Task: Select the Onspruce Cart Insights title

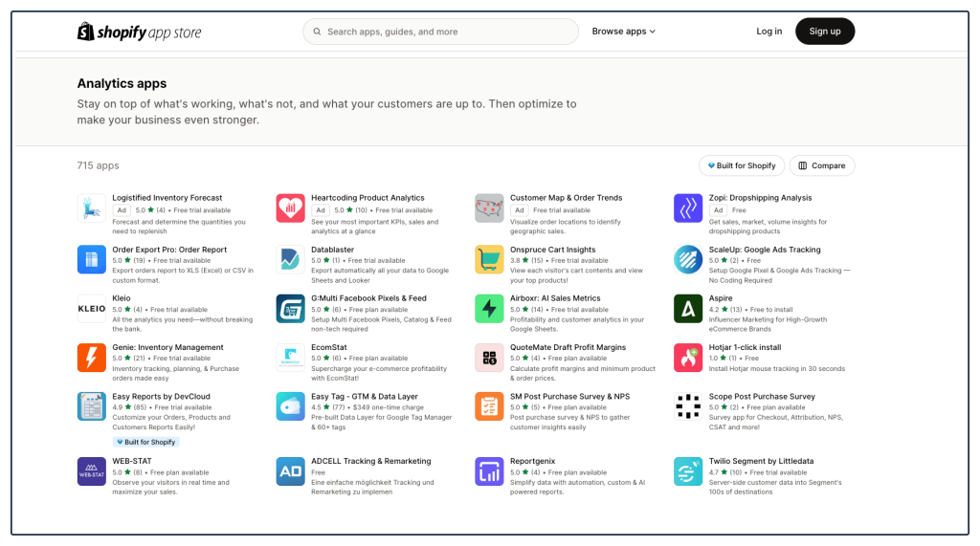Action: [552, 250]
